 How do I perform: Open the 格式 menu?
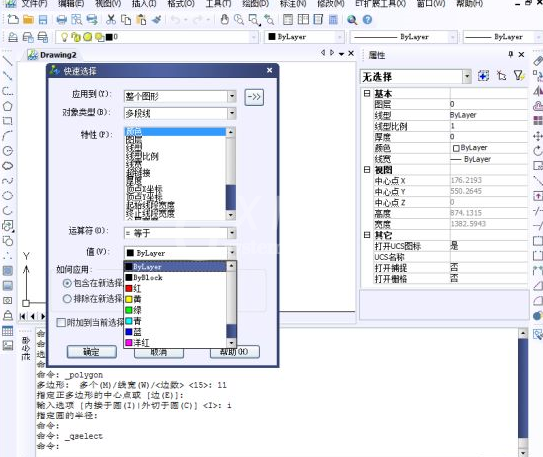pos(180,3)
